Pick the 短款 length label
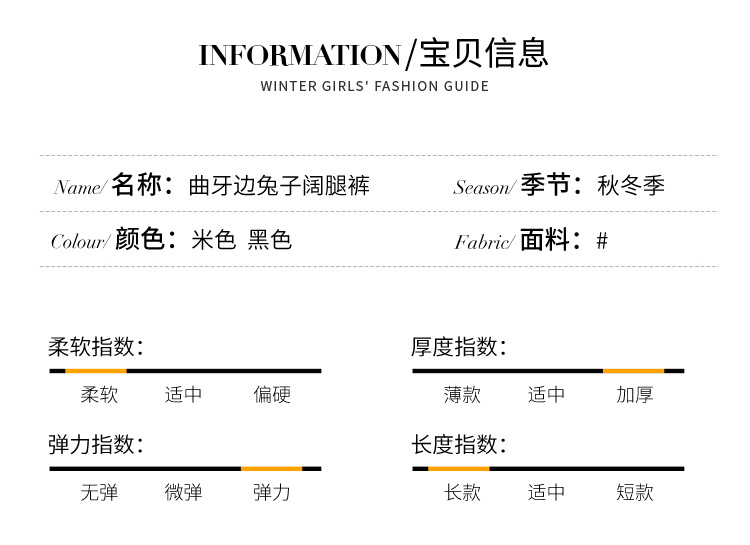750x545 pixels. (x=635, y=492)
